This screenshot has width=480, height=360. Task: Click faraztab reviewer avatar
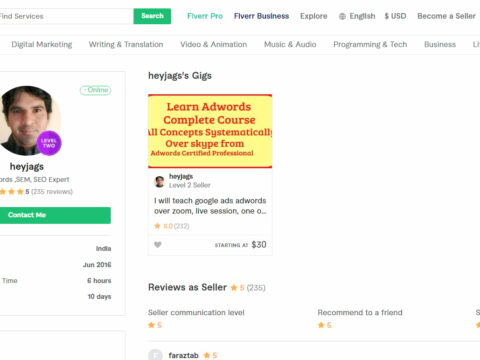pyautogui.click(x=155, y=355)
